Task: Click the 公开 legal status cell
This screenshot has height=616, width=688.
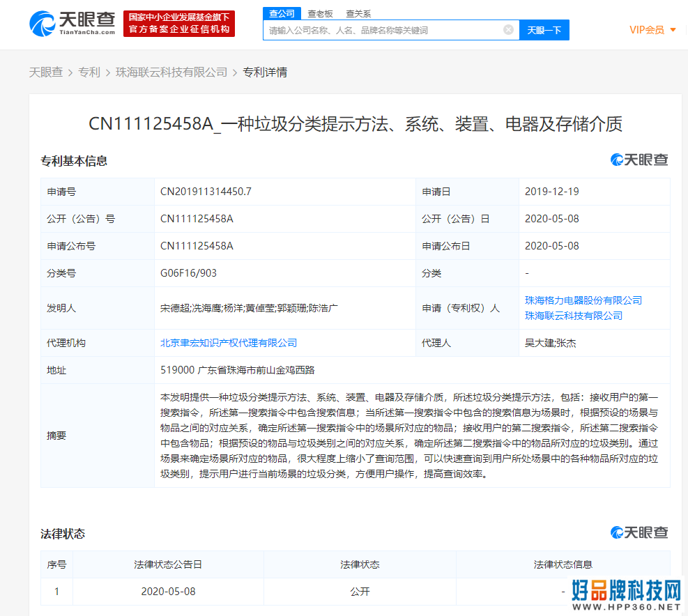Action: click(x=360, y=592)
